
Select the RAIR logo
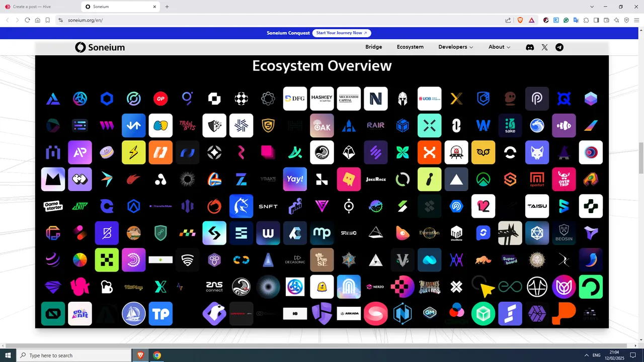point(375,126)
